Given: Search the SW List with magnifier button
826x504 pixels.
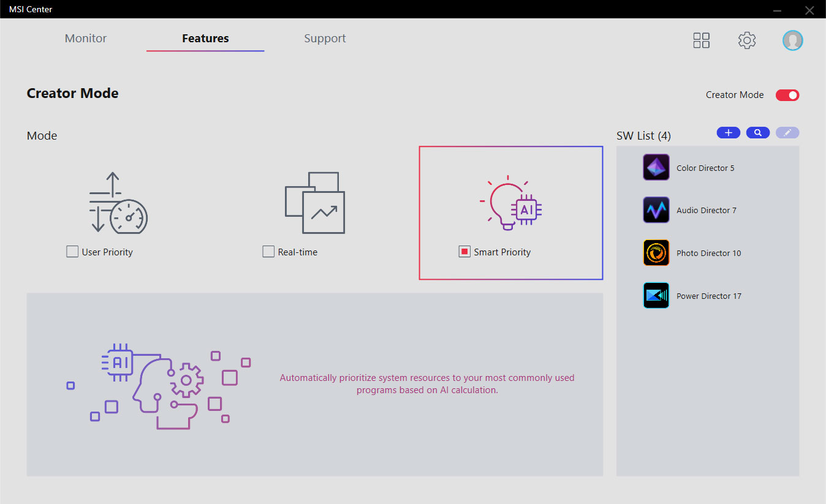Looking at the screenshot, I should point(758,133).
